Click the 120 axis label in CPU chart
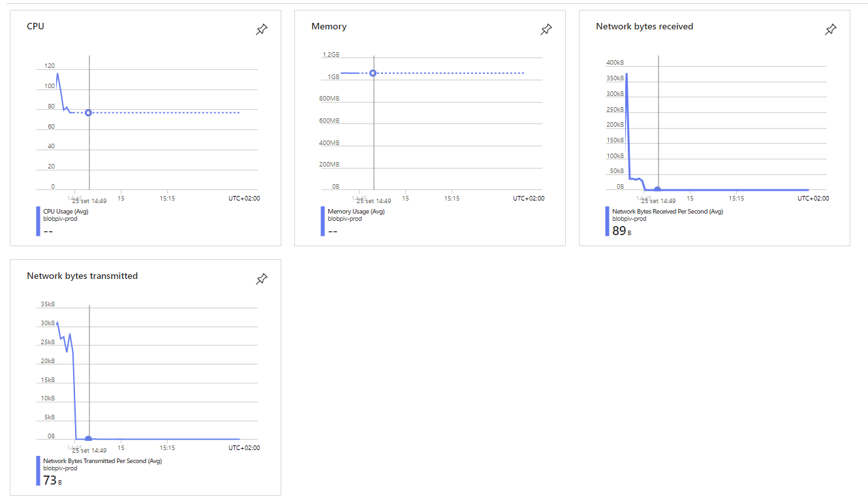 50,66
